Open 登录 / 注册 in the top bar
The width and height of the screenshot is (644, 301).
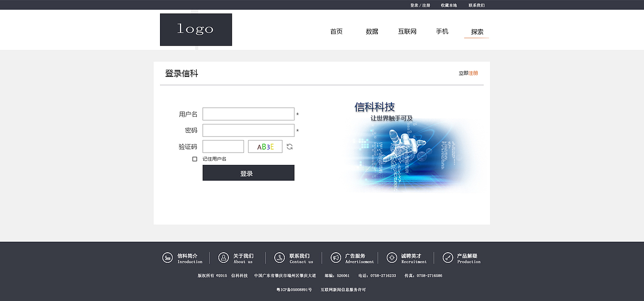point(420,5)
